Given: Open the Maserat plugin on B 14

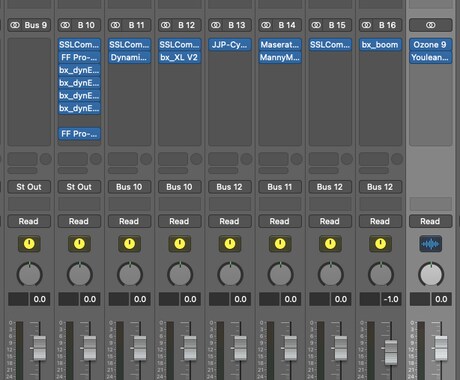Looking at the screenshot, I should (x=280, y=45).
